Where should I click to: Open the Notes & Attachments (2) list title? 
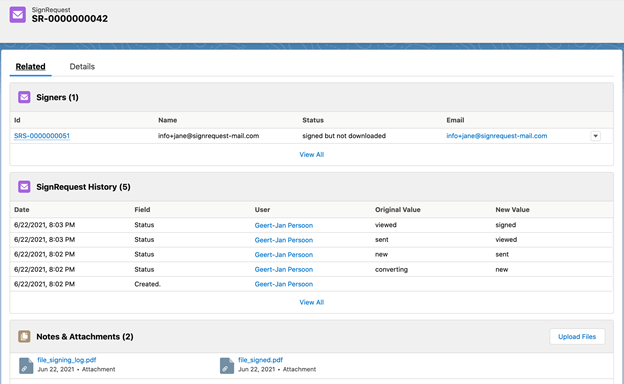point(85,337)
